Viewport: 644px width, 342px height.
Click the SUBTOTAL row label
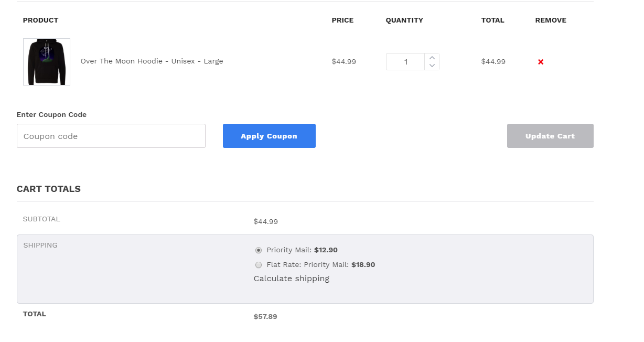tap(41, 219)
